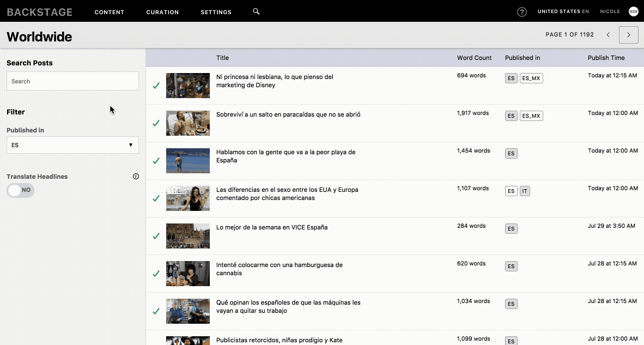644x345 pixels.
Task: Toggle the Translate Headlines switch
Action: [21, 190]
